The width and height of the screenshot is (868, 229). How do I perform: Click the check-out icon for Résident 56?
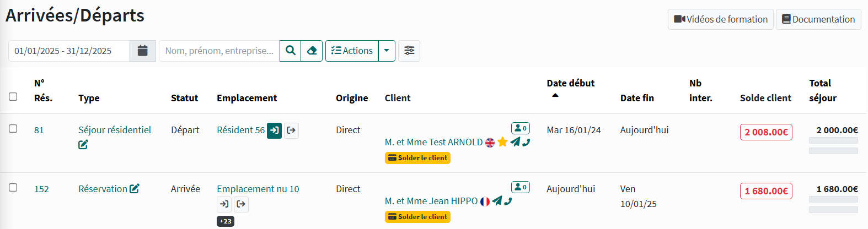pos(291,130)
